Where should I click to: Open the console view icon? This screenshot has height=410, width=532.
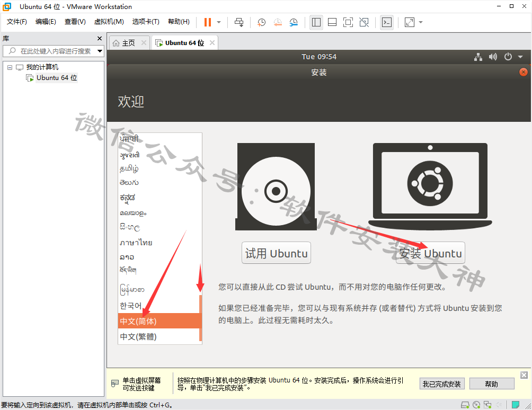387,22
